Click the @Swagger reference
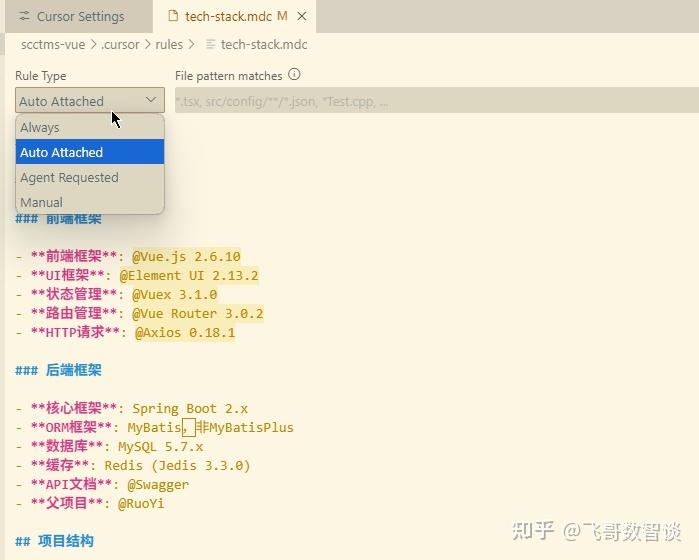Viewport: 699px width, 560px height. 158,485
